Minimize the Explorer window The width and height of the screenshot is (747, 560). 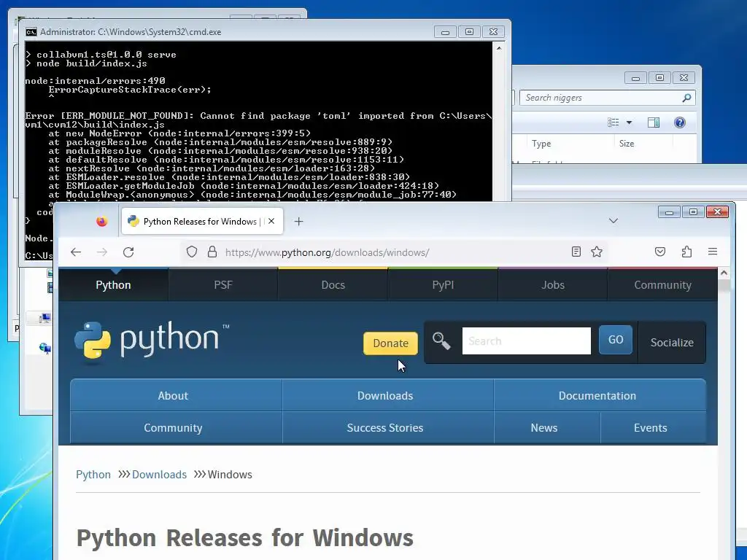coord(635,77)
